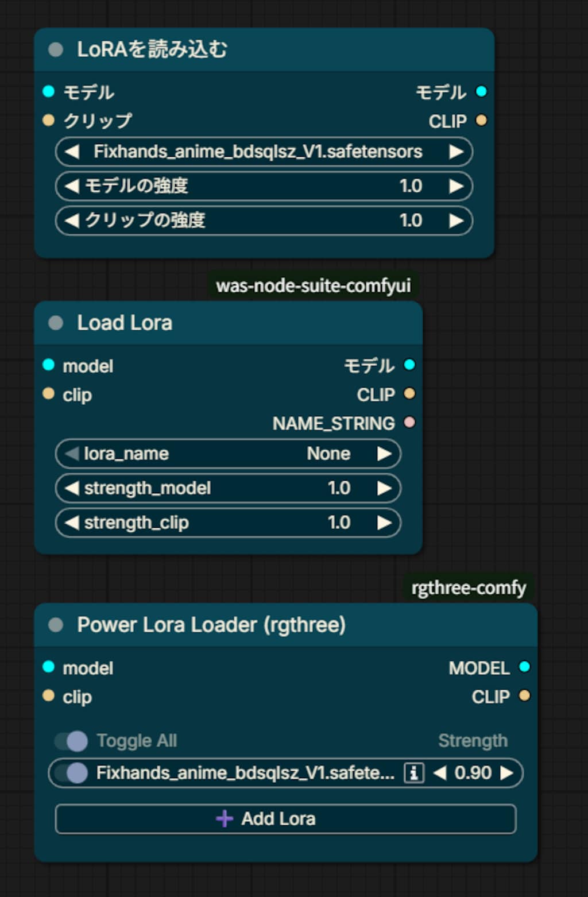Click the cyan MODEL output socket on Power Lora Loader
Screen dimensions: 588x897
524,667
